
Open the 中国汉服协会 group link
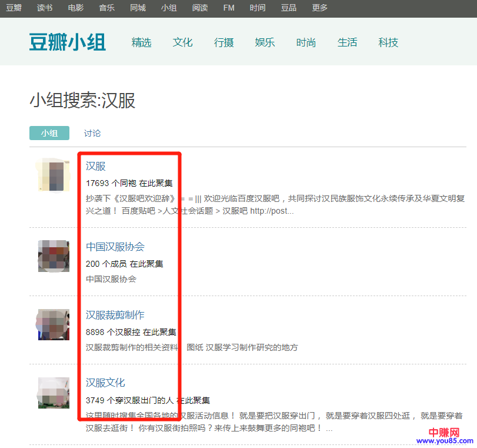pos(115,246)
